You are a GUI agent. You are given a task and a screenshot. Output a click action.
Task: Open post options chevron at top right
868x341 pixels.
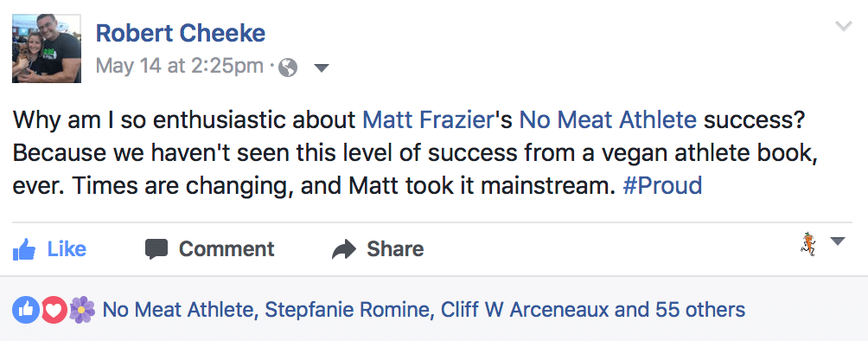point(843,26)
